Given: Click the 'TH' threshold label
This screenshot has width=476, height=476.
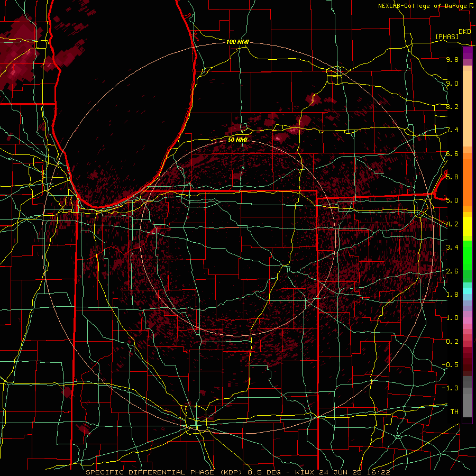Looking at the screenshot, I should tap(454, 411).
